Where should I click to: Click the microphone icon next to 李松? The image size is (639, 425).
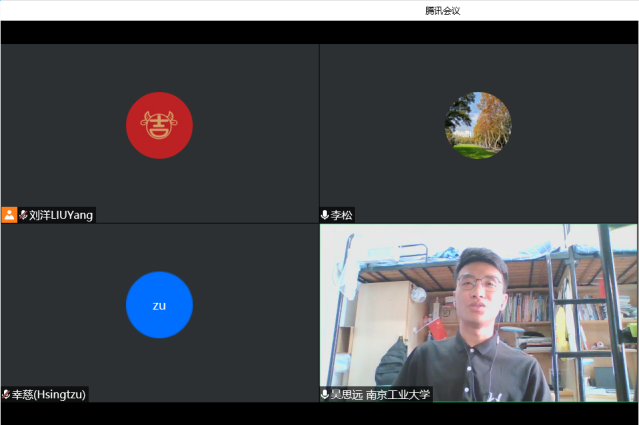coord(325,215)
